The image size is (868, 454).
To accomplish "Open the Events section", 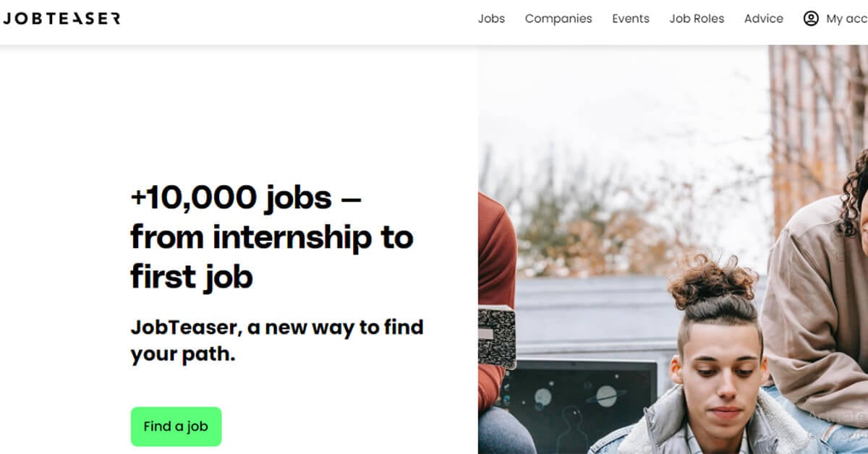I will click(x=631, y=19).
